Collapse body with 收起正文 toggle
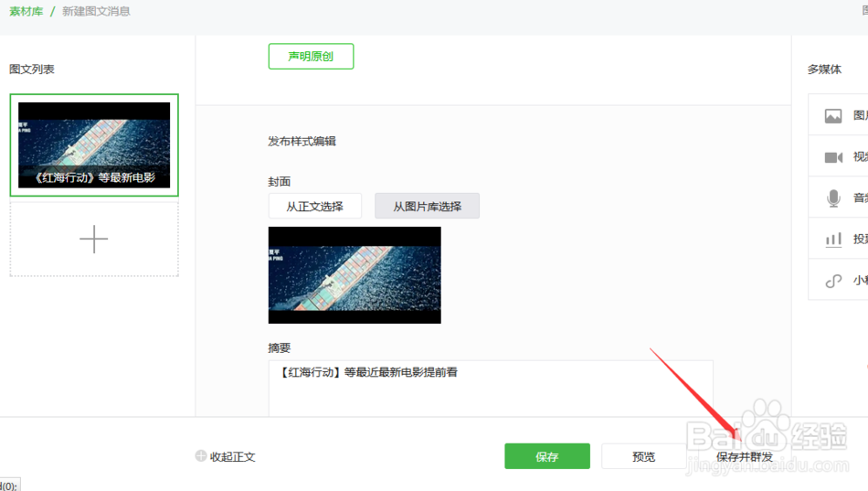 (226, 456)
